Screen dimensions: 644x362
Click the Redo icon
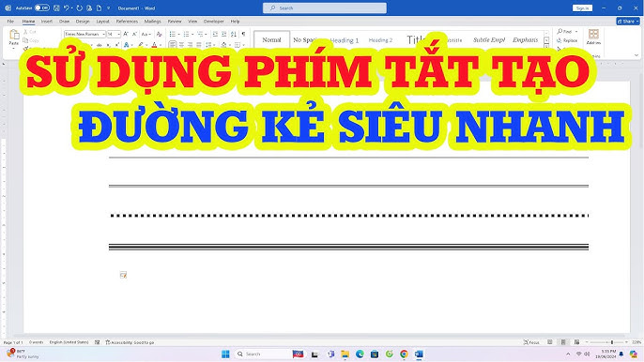pyautogui.click(x=79, y=8)
